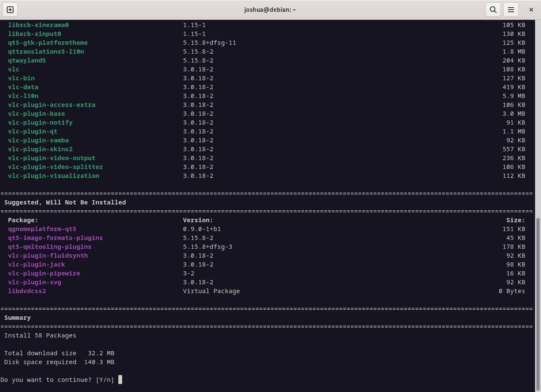
Task: Click the Do you want to continue prompt
Action: 59,379
